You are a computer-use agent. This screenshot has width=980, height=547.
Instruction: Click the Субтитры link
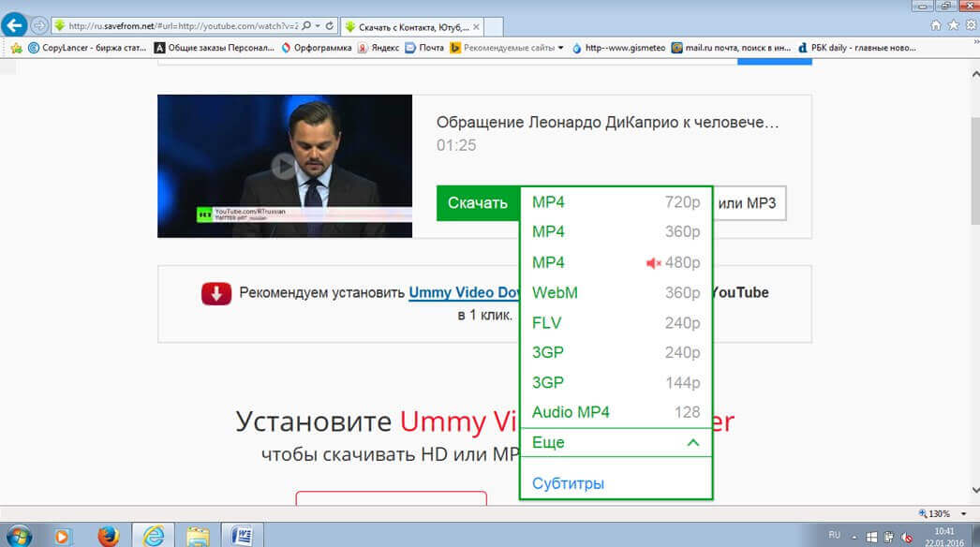click(568, 483)
